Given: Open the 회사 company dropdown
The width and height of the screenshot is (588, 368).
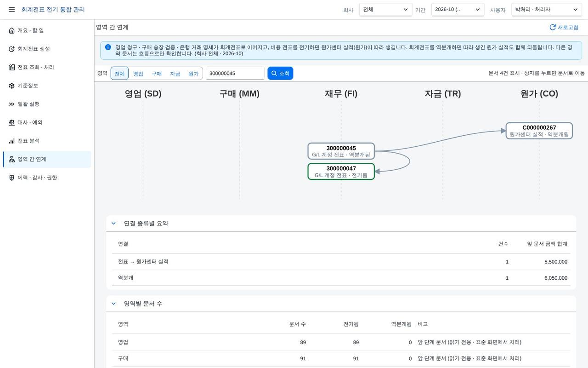Looking at the screenshot, I should click(x=386, y=10).
